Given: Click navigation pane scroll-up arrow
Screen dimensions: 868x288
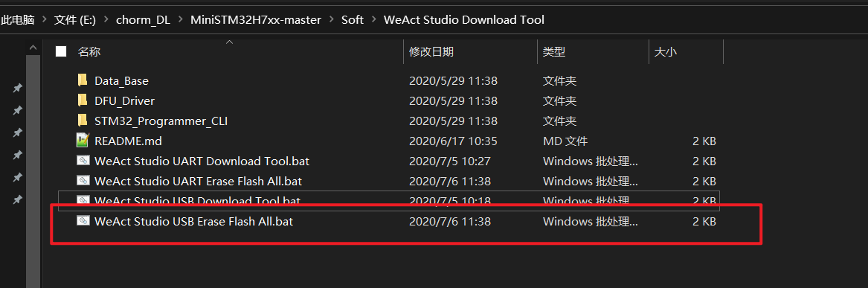Looking at the screenshot, I should 33,48.
